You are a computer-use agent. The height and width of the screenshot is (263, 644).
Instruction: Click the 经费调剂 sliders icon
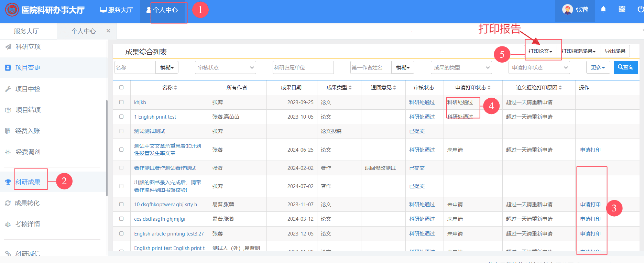coord(8,152)
